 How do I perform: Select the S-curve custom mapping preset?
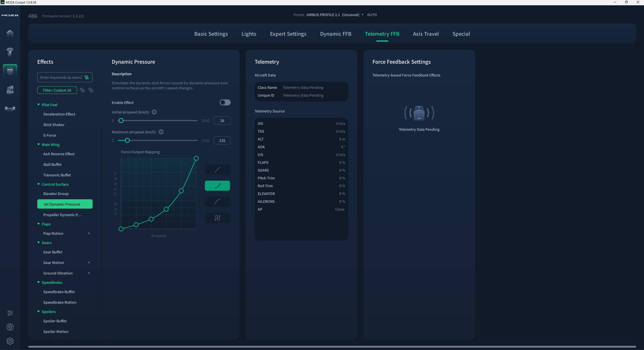coord(217,218)
